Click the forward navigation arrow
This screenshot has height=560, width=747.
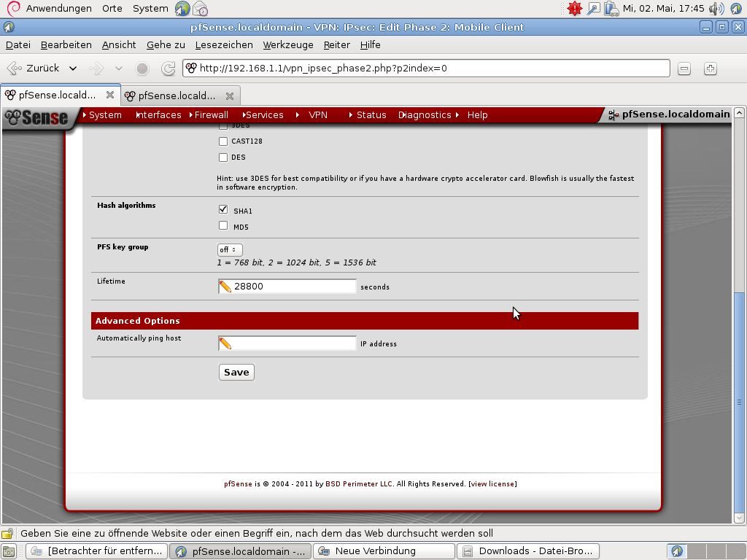coord(96,69)
